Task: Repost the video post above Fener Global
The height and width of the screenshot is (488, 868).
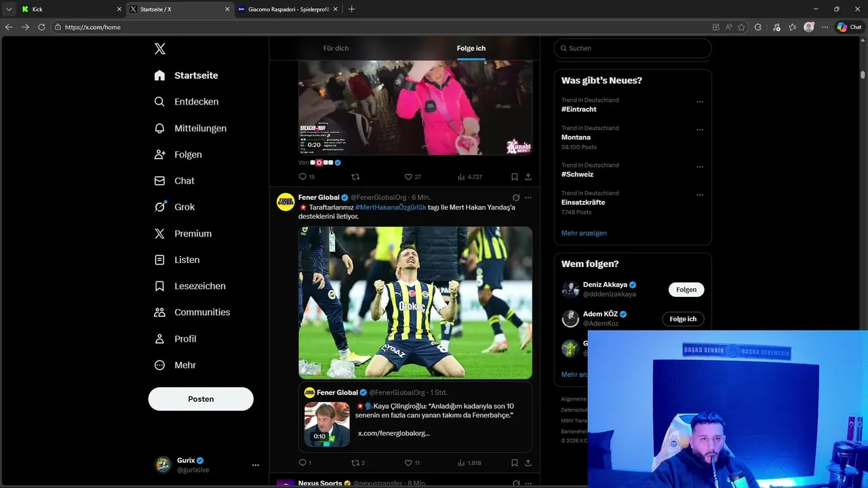Action: 355,177
